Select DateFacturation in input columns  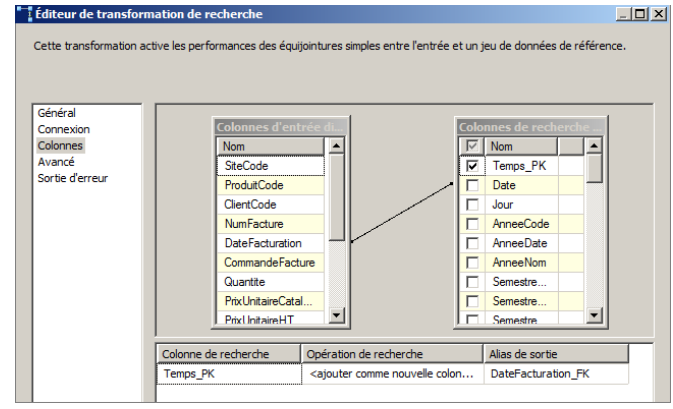262,243
